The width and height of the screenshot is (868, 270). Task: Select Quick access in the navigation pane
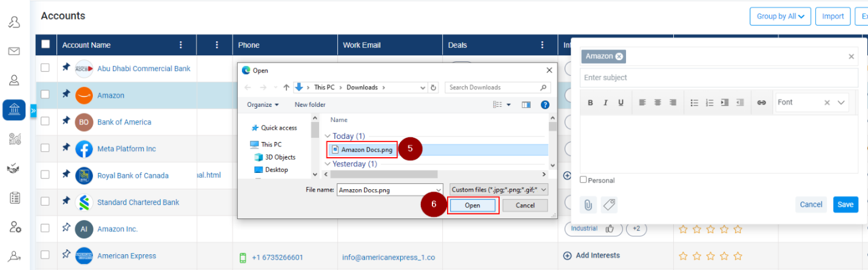(274, 128)
